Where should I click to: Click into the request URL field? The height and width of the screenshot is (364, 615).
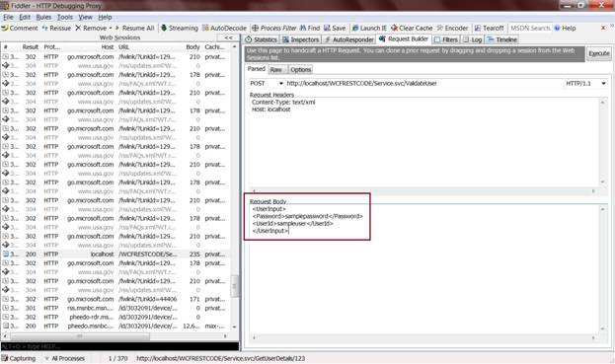423,84
